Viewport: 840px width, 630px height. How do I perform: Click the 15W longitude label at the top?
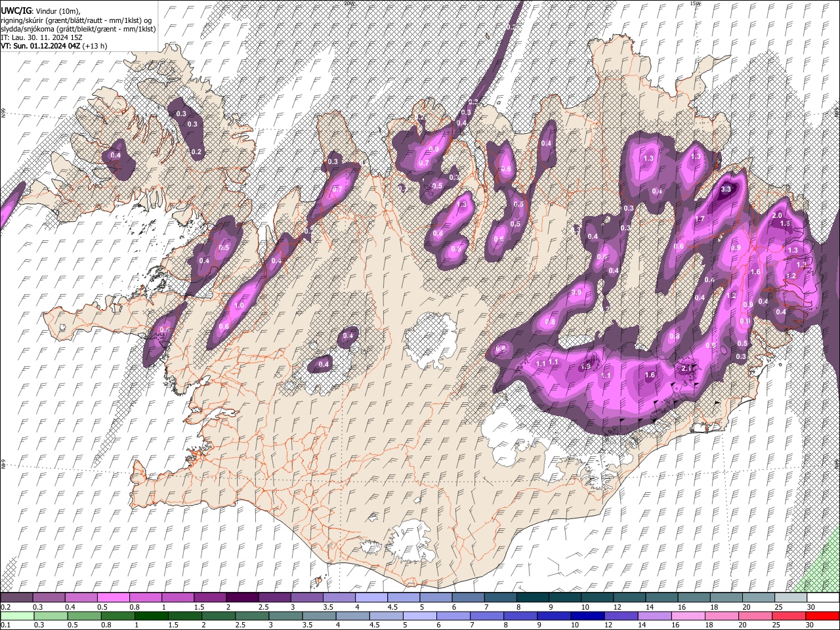pyautogui.click(x=695, y=3)
